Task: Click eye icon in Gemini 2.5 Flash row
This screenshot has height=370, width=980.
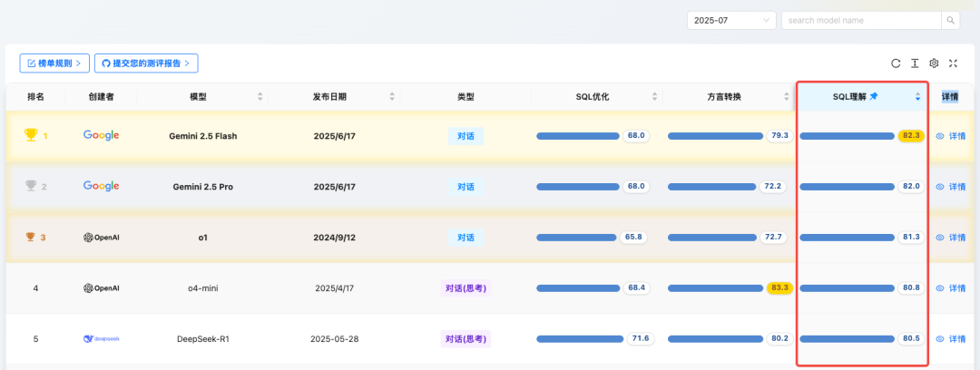Action: 940,136
